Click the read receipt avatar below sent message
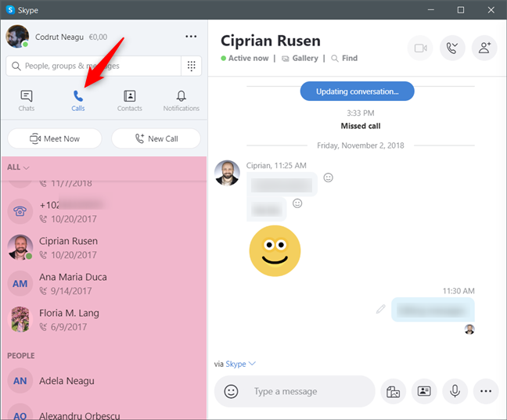Image resolution: width=507 pixels, height=420 pixels. pyautogui.click(x=469, y=329)
